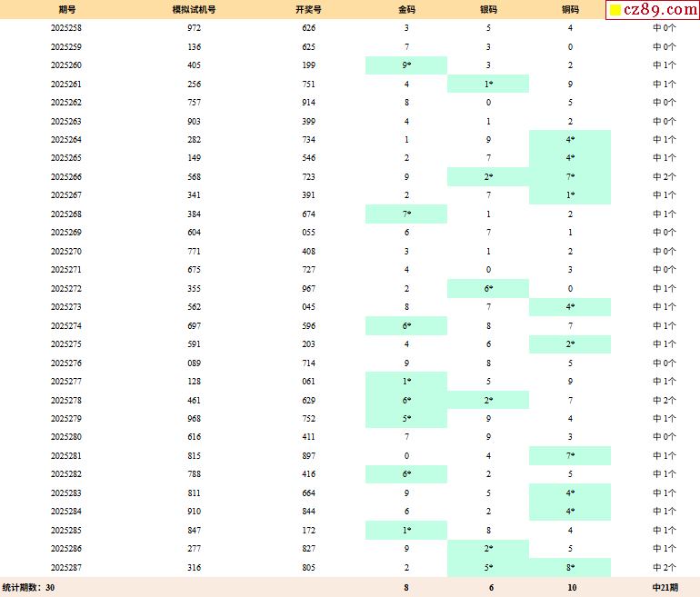Click the 期号 column header
The width and height of the screenshot is (700, 597).
[66, 9]
